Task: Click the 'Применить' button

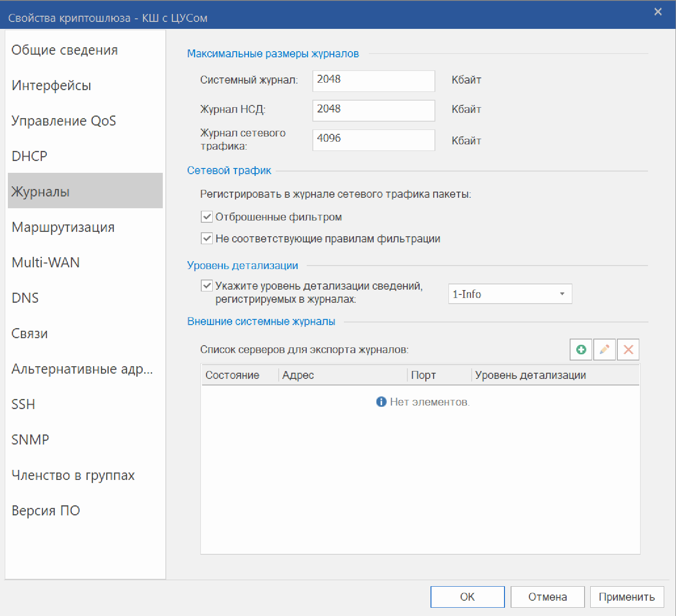Action: (627, 597)
